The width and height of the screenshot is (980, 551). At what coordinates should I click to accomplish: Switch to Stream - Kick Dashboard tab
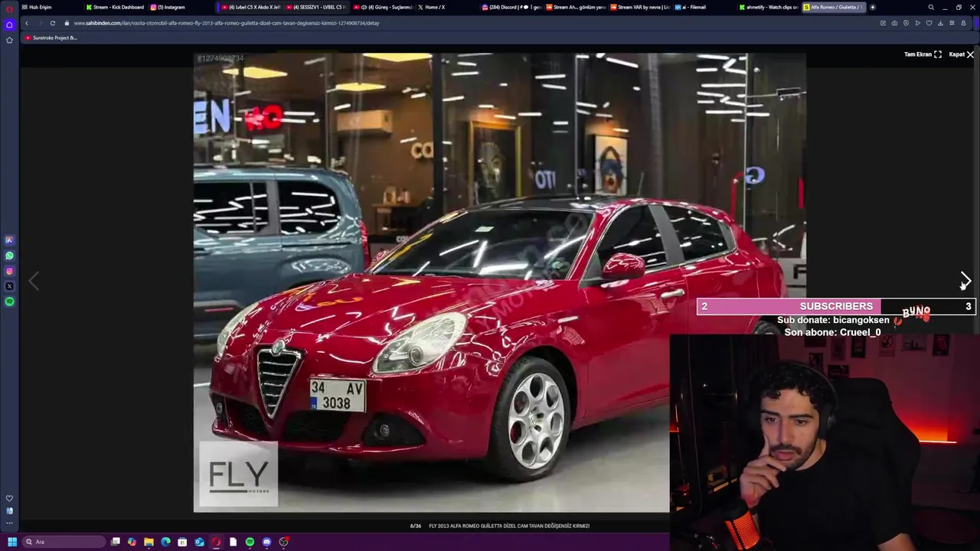click(x=115, y=7)
